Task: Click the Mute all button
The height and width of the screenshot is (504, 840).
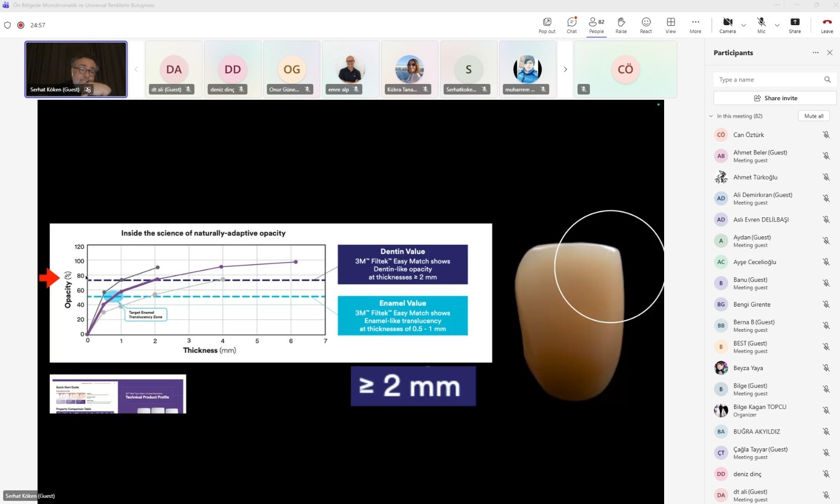Action: 813,116
